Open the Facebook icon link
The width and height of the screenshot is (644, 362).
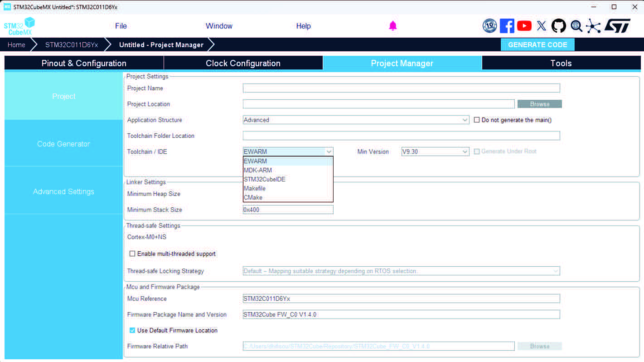pos(507,26)
